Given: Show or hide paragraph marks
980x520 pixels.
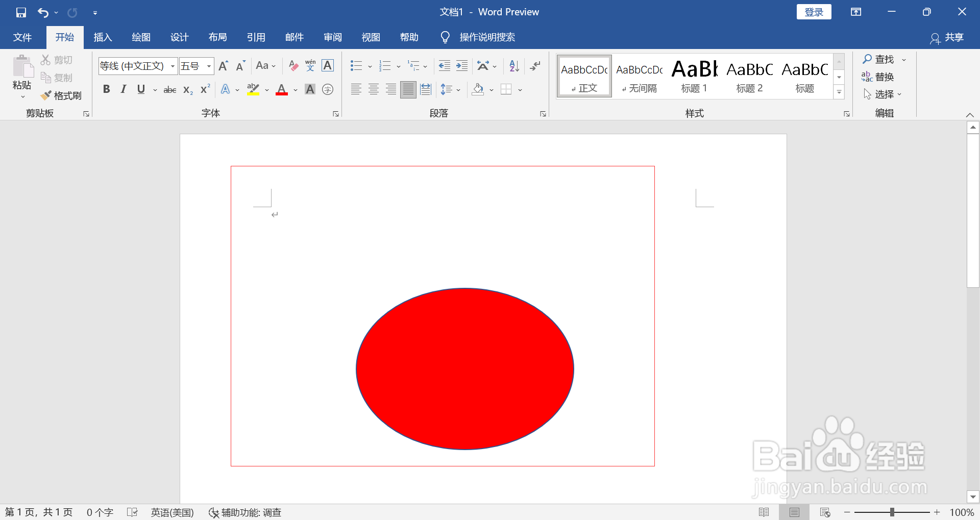Looking at the screenshot, I should pyautogui.click(x=535, y=66).
